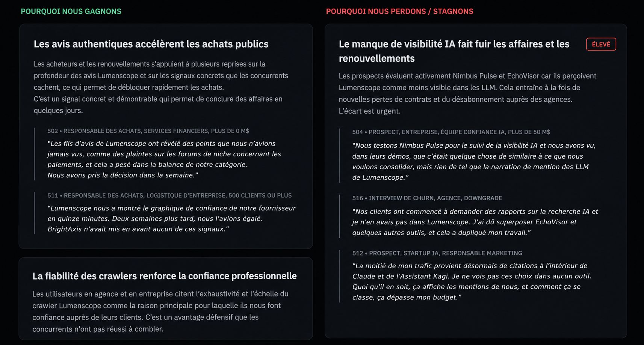Screen dimensions: 644x345
Task: Select the POURQUOI NOUS GAGNONS heading
Action: point(71,11)
